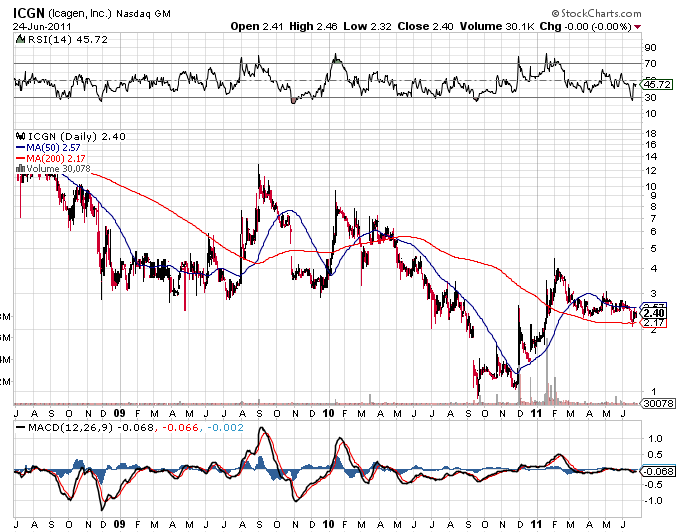Click the -0.068 MACD value tag
This screenshot has height=532, width=689.
coord(655,471)
